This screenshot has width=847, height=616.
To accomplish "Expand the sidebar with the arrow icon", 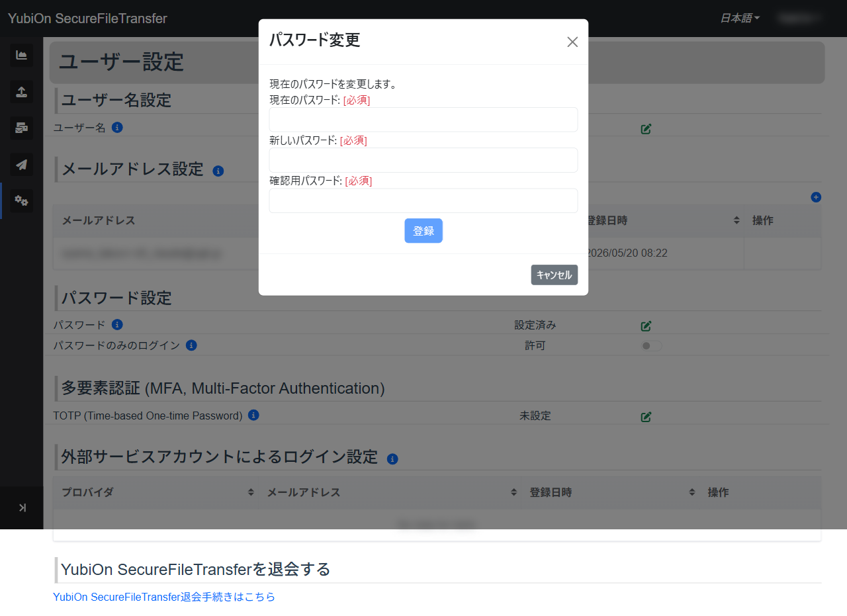I will click(22, 507).
